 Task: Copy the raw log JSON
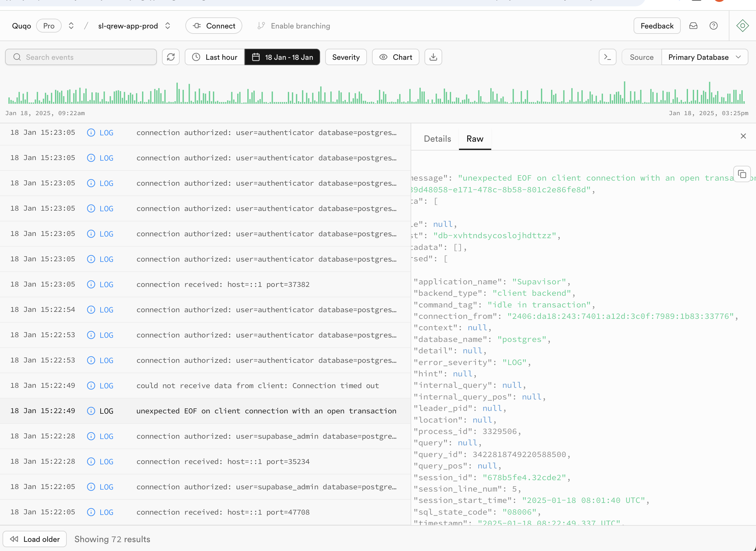[742, 174]
